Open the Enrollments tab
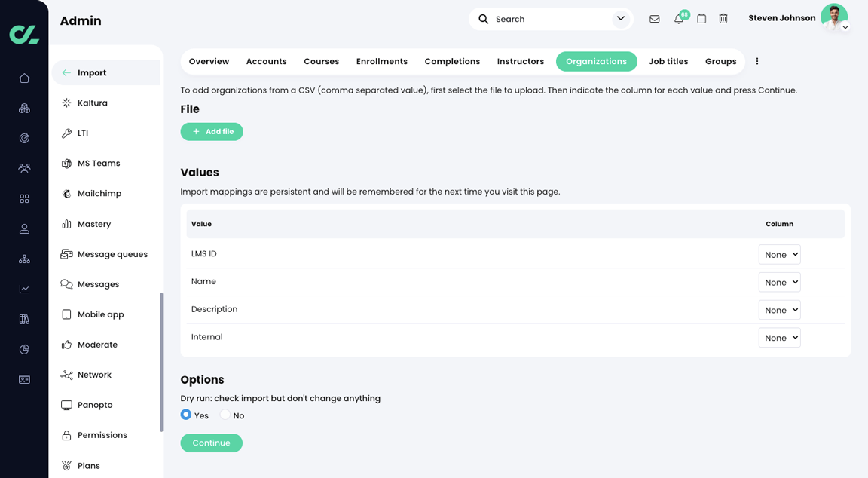Screen dimensions: 868x478 click(x=382, y=61)
